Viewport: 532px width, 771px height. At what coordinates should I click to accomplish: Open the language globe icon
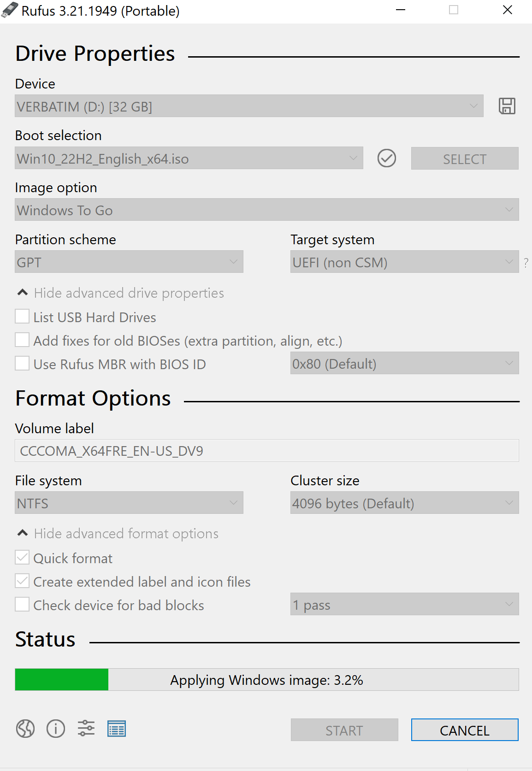point(25,729)
